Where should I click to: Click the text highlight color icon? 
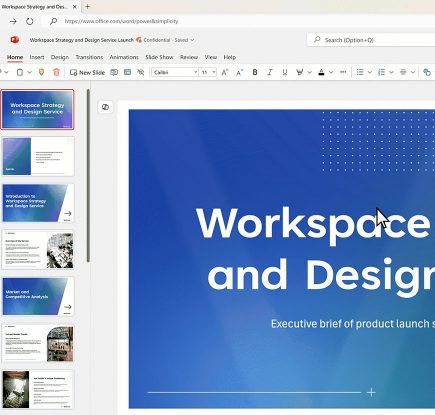pos(299,72)
